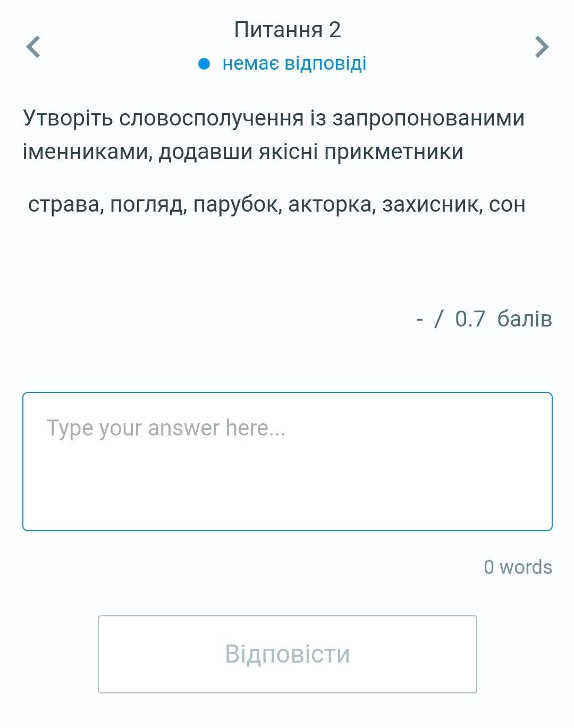Select the 'немає відповіді' status label

(294, 63)
